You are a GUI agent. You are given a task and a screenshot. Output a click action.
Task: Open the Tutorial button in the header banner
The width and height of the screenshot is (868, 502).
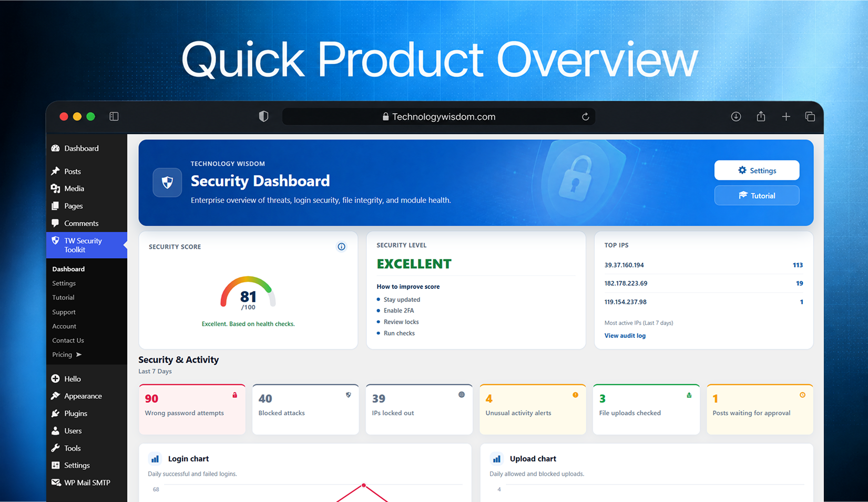coord(757,195)
